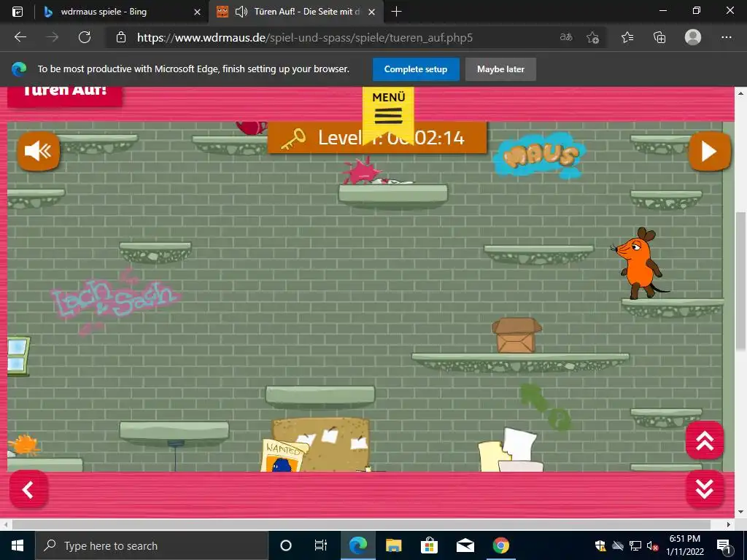Open the browser profile avatar
This screenshot has width=747, height=560.
pyautogui.click(x=693, y=37)
